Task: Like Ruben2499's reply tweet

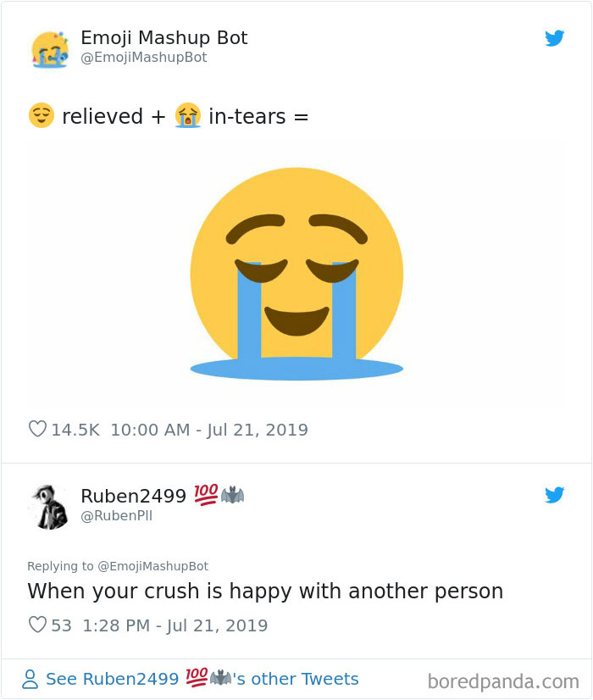Action: [36, 625]
